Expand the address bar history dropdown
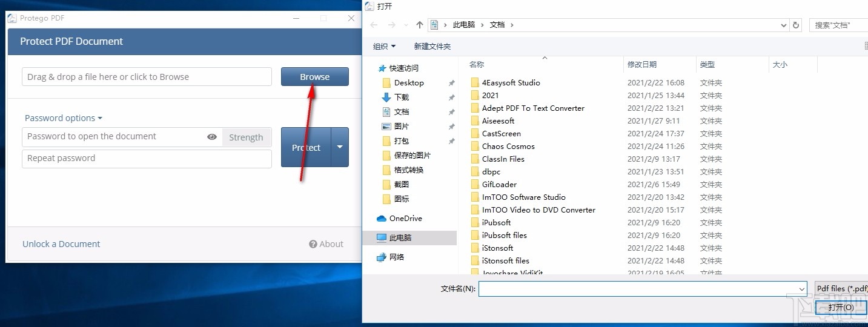This screenshot has height=327, width=868. [784, 25]
